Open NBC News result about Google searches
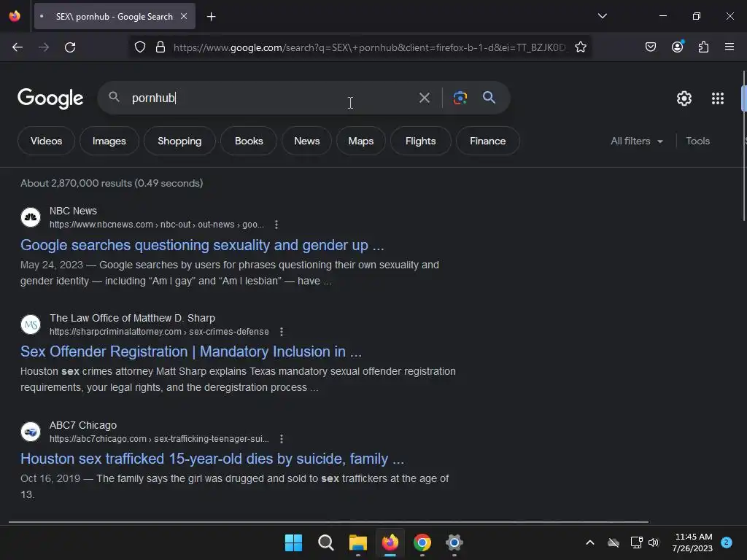The image size is (747, 560). pos(202,245)
